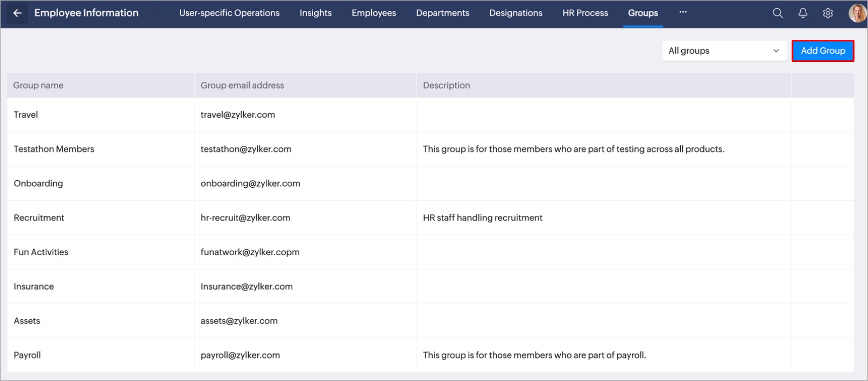This screenshot has width=868, height=381.
Task: Select the Groups tab
Action: click(x=643, y=13)
